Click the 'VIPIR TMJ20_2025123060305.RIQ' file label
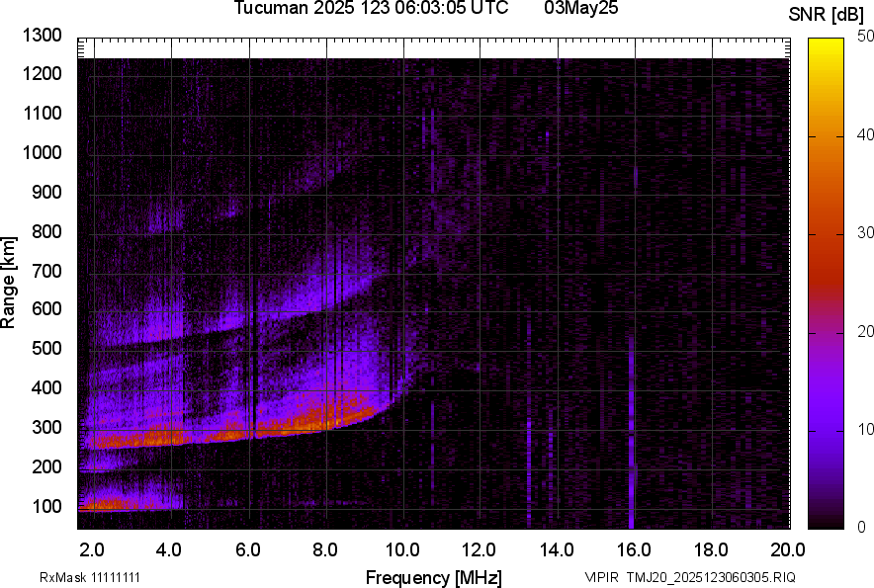 point(690,578)
